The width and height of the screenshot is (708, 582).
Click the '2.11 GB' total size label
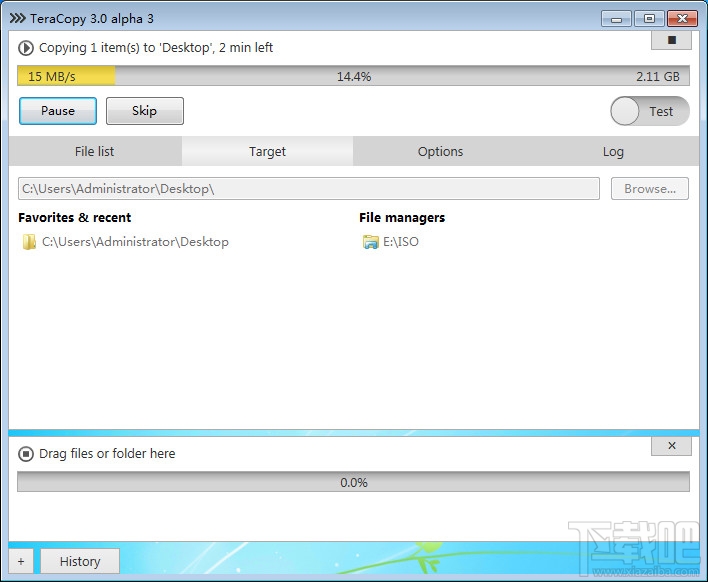[x=658, y=76]
